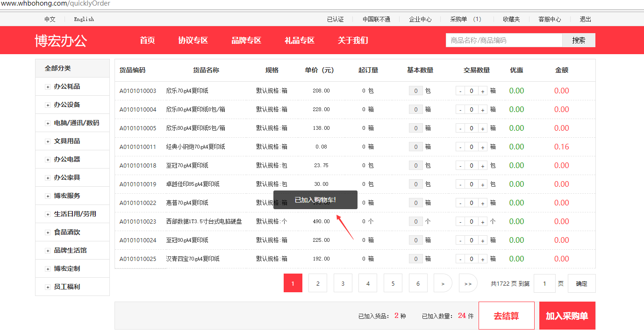Increase quantity for 欣乐70gA4复印纸 row

(x=483, y=91)
